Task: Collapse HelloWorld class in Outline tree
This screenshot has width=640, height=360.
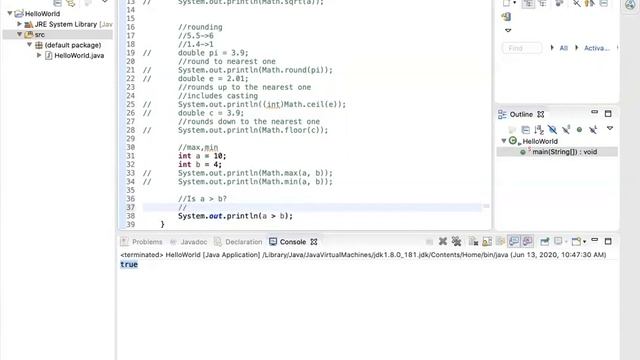Action: click(504, 141)
